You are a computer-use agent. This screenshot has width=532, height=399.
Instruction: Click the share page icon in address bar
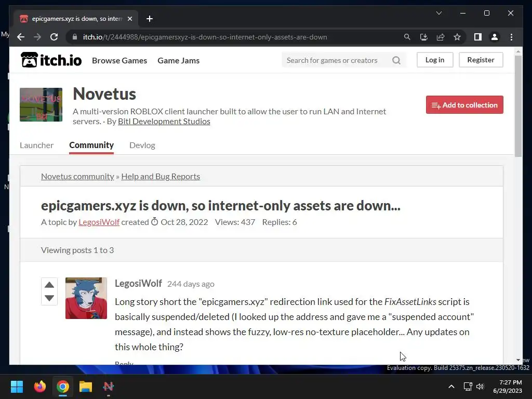[x=441, y=37]
